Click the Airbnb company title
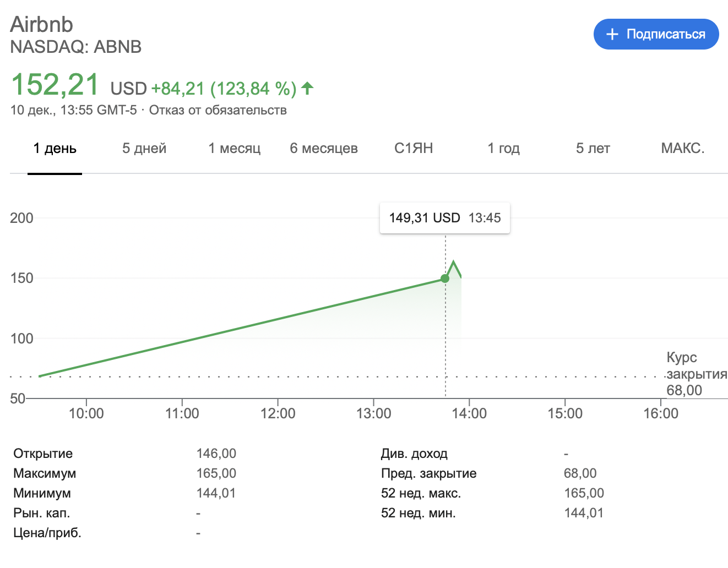This screenshot has height=568, width=728. 42,24
